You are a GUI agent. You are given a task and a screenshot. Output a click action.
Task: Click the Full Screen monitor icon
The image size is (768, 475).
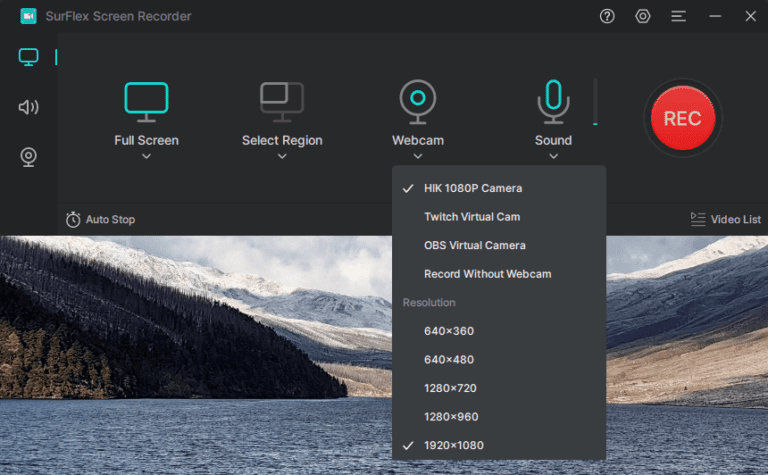coord(146,101)
